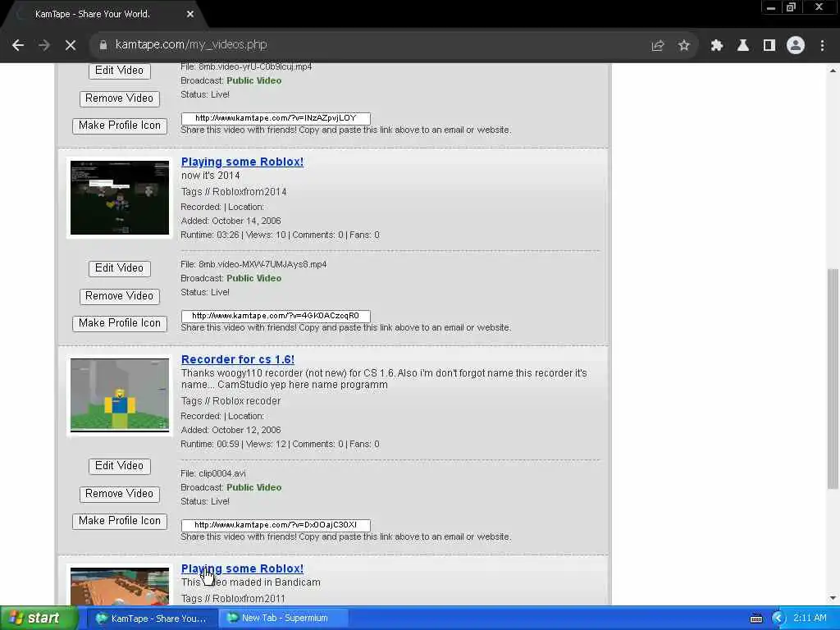Click the vertical scrollbar thumb
The image size is (840, 630).
tap(833, 378)
